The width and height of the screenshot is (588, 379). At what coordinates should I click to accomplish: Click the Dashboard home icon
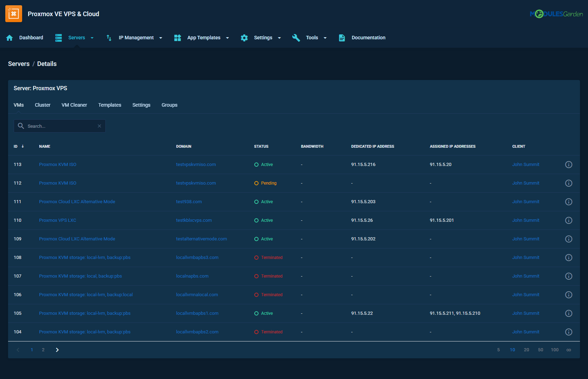[x=9, y=38]
